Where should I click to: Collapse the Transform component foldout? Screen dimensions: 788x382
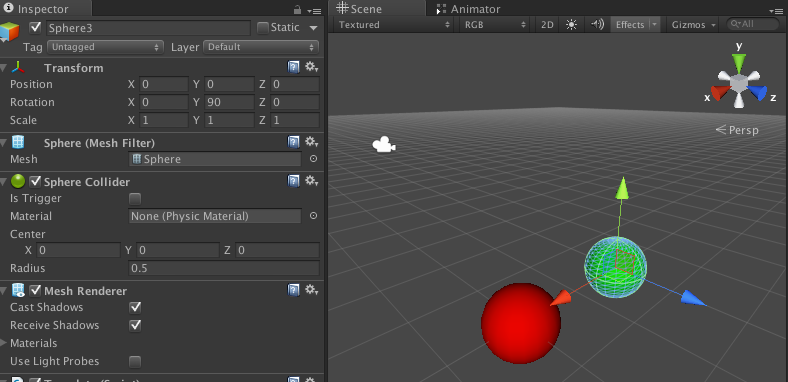click(4, 68)
